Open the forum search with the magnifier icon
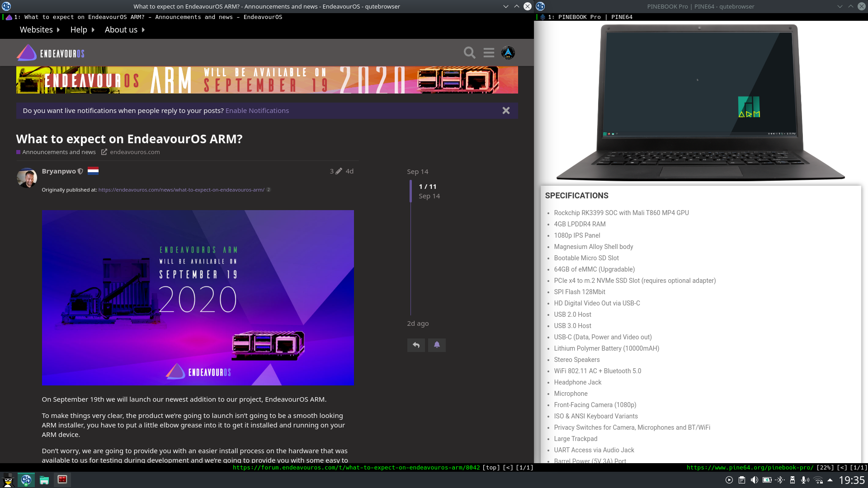Viewport: 868px width, 488px height. click(469, 52)
